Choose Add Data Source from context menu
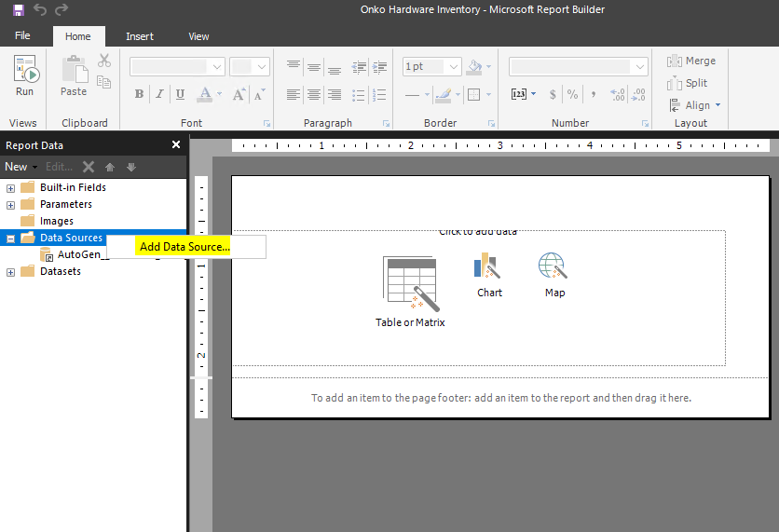This screenshot has height=532, width=779. 184,246
